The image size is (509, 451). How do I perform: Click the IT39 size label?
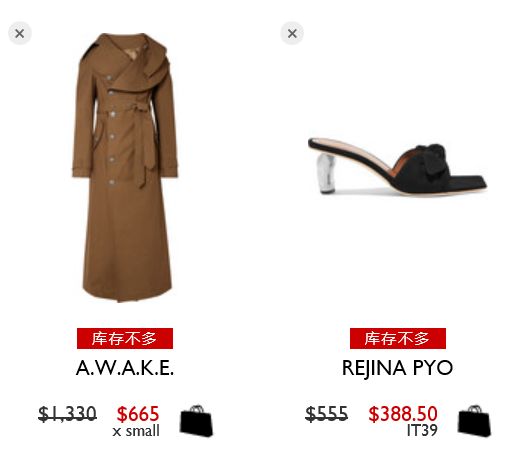coord(422,430)
